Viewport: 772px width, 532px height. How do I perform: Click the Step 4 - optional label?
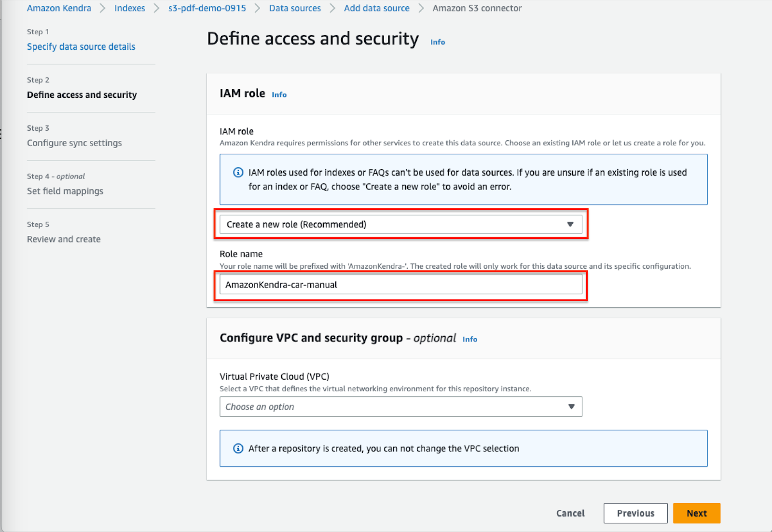tap(56, 176)
